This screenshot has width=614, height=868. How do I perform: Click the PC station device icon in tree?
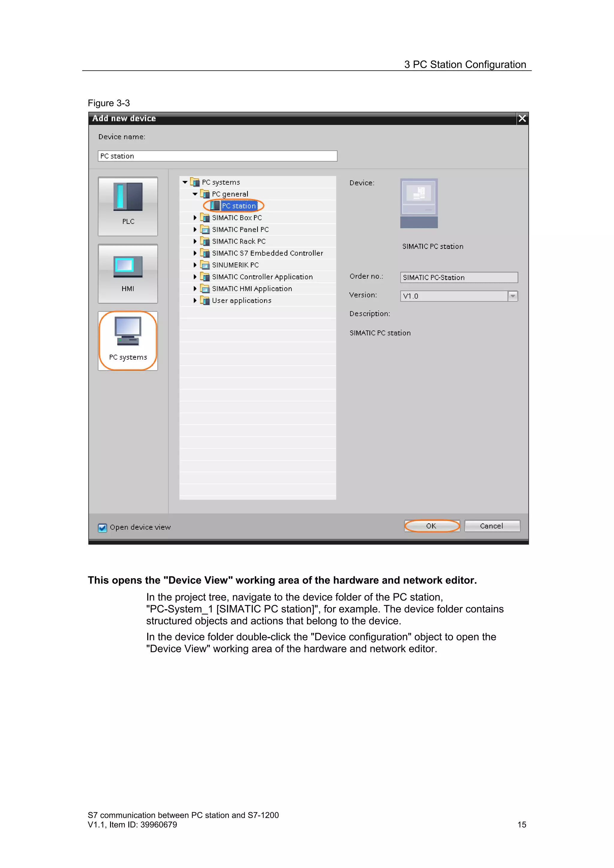[214, 206]
